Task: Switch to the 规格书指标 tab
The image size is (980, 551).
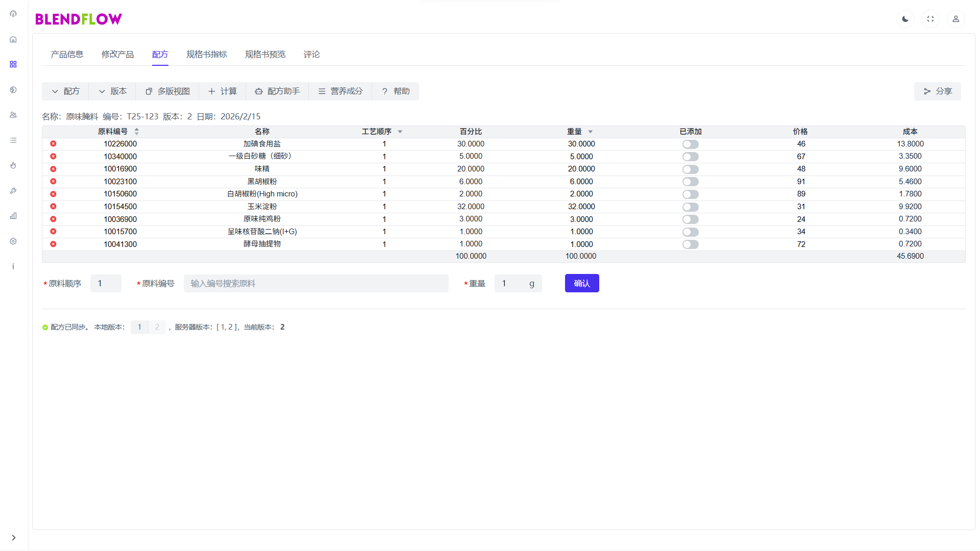Action: point(206,55)
